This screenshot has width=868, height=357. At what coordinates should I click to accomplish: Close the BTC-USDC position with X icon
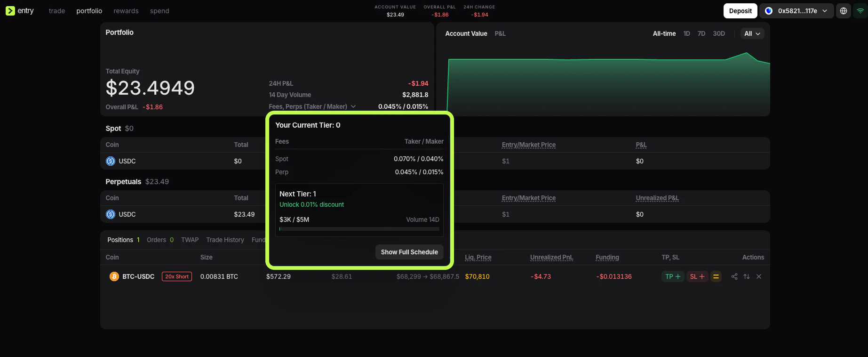[759, 276]
